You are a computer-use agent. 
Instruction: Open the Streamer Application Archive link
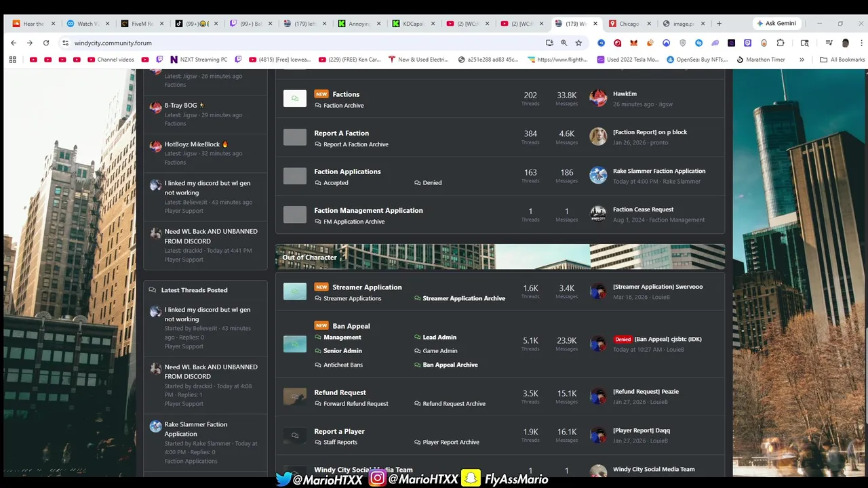(464, 298)
